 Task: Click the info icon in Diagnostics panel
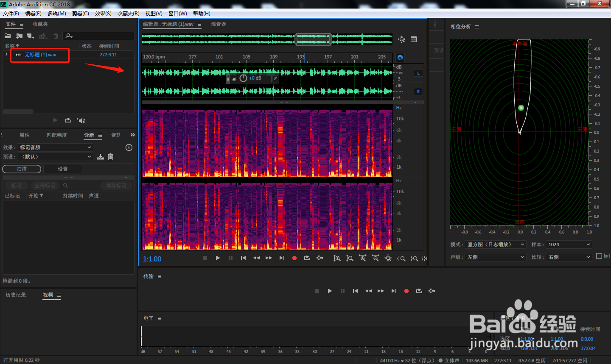click(129, 147)
